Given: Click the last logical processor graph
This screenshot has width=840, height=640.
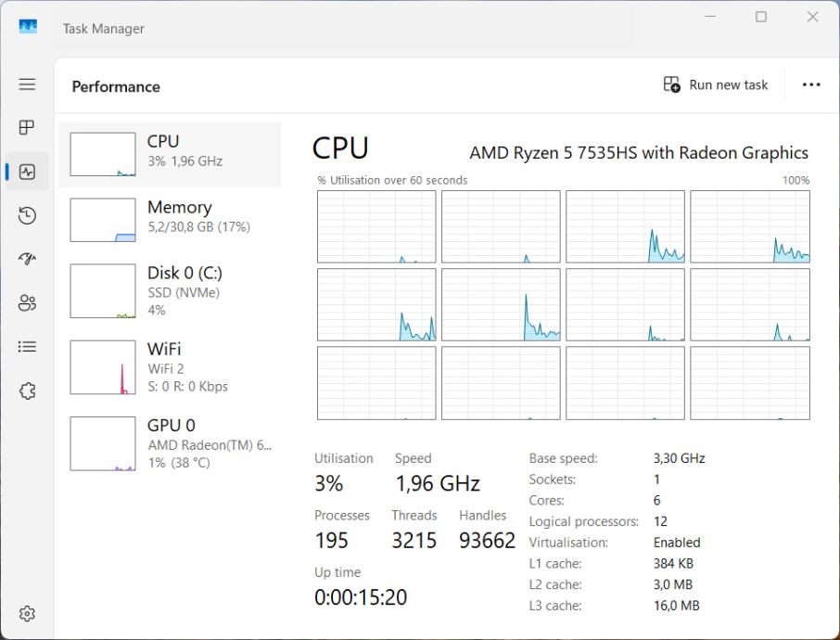Looking at the screenshot, I should [x=750, y=383].
